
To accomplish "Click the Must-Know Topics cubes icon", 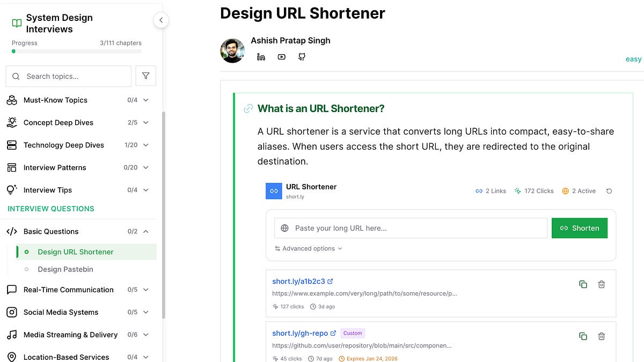I will point(12,100).
